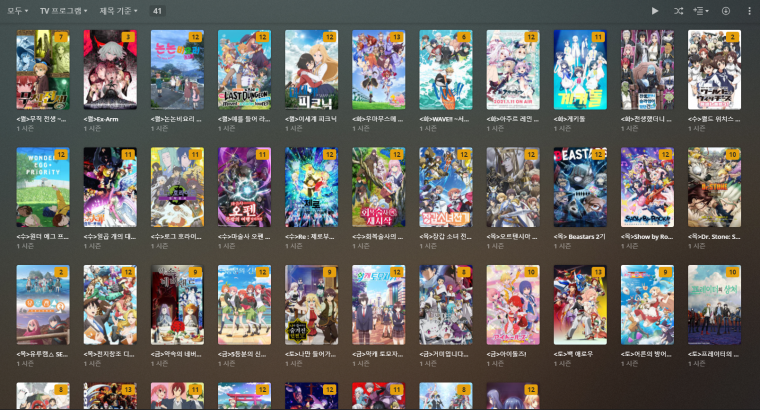Click the <월>Ex-Arm title link
This screenshot has width=760, height=410.
click(101, 119)
